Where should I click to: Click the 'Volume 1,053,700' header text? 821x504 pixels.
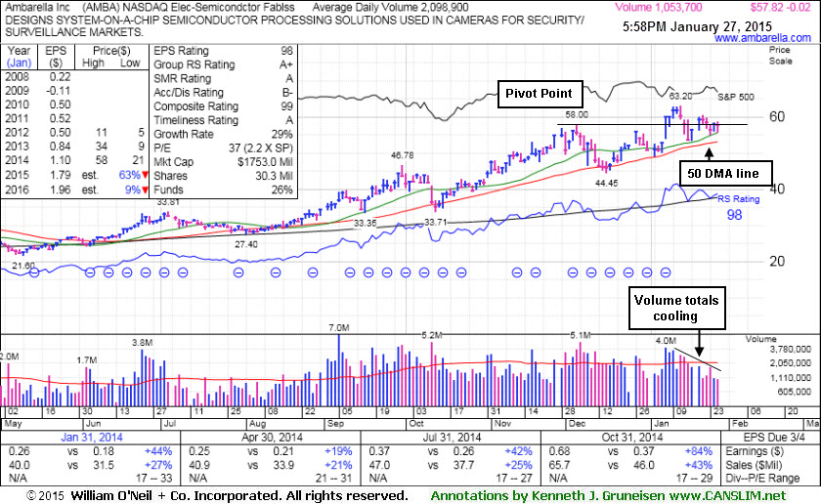coord(658,8)
